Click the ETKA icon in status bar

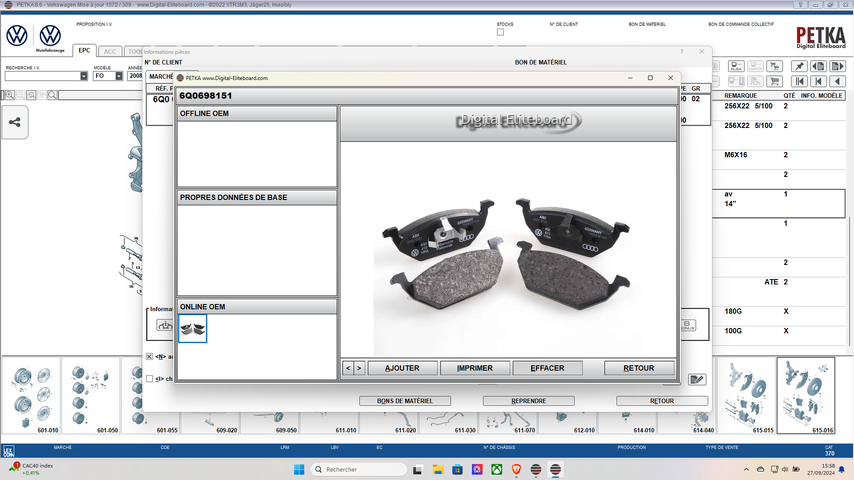tap(8, 451)
